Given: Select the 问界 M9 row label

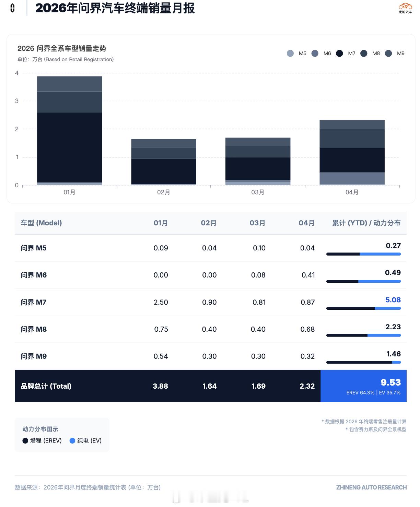Looking at the screenshot, I should point(34,356).
